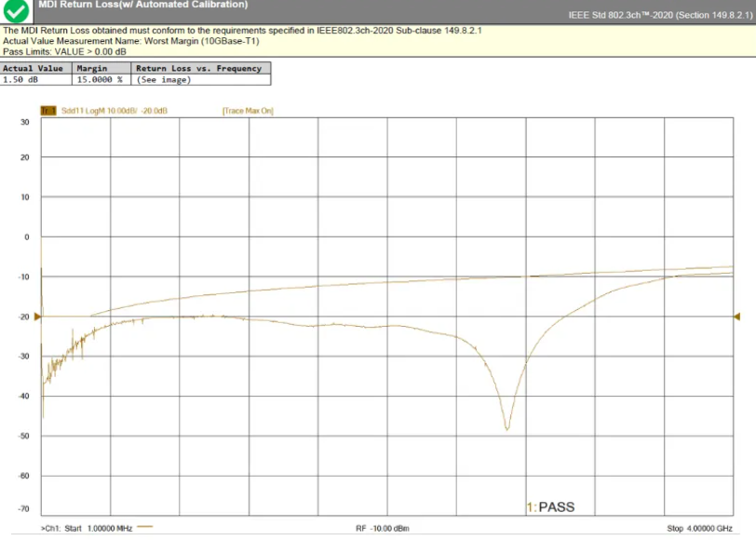Select the Actual Value column header
756x540 pixels.
tap(34, 68)
